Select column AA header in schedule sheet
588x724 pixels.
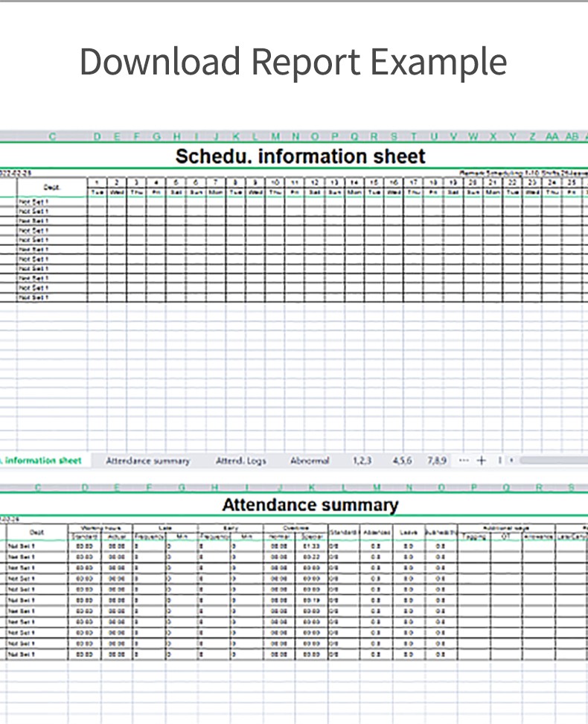(552, 136)
